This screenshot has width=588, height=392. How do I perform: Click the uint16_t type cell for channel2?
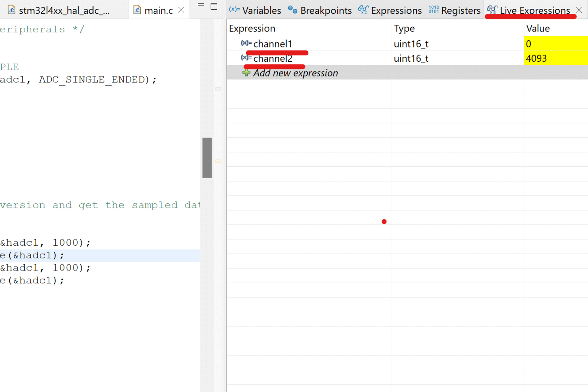point(411,58)
